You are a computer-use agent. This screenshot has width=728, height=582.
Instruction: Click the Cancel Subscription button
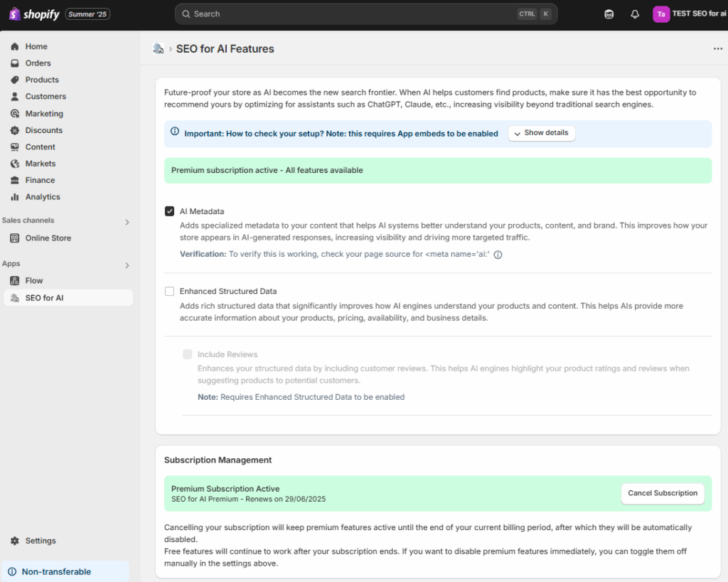click(663, 493)
